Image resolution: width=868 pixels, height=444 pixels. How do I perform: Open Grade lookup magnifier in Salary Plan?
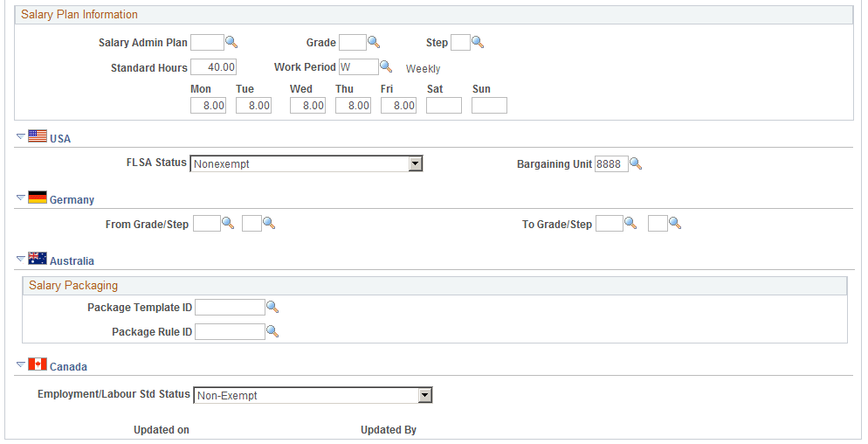(374, 42)
